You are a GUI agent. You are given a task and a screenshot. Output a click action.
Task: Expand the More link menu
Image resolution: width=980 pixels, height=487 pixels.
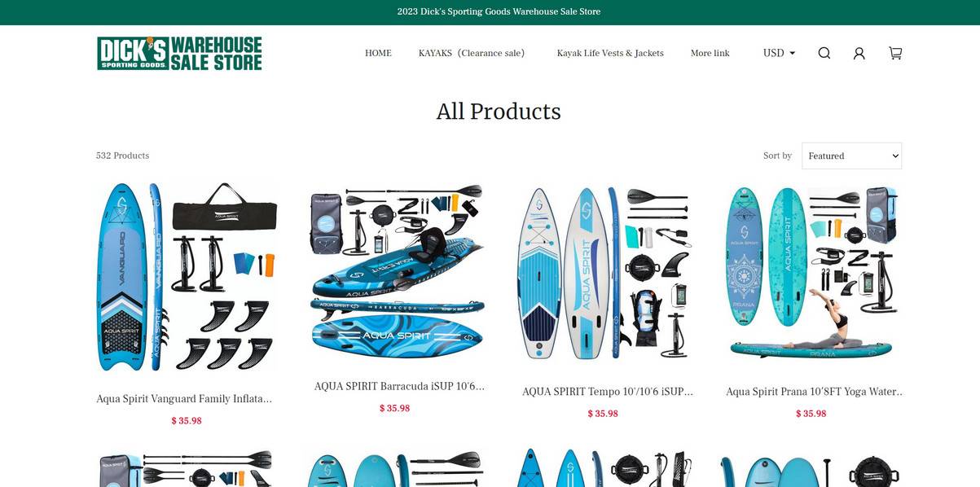[710, 53]
